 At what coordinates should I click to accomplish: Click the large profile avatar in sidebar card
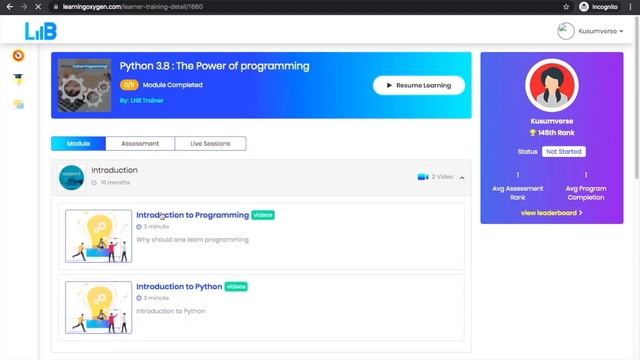tap(552, 85)
